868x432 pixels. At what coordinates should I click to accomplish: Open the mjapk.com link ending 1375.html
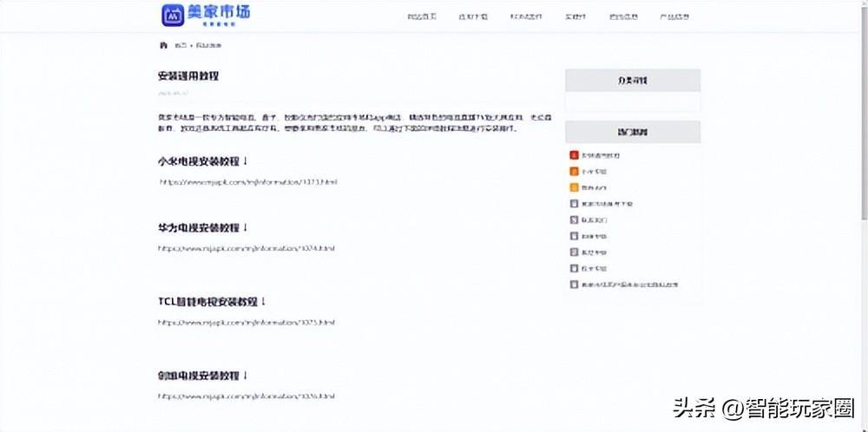[247, 322]
